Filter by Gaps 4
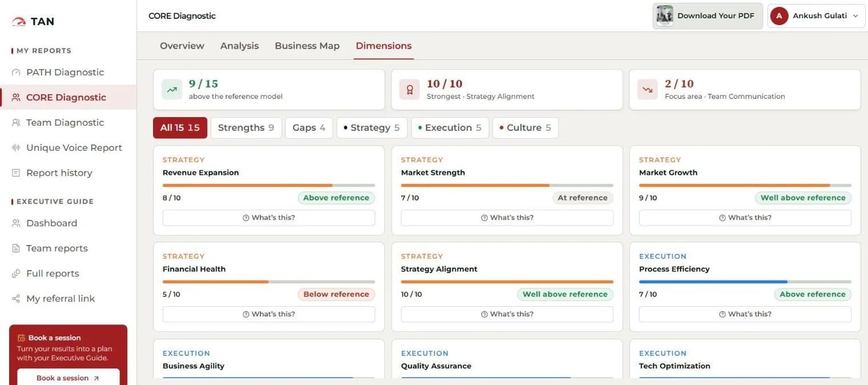The width and height of the screenshot is (868, 385). tap(309, 128)
